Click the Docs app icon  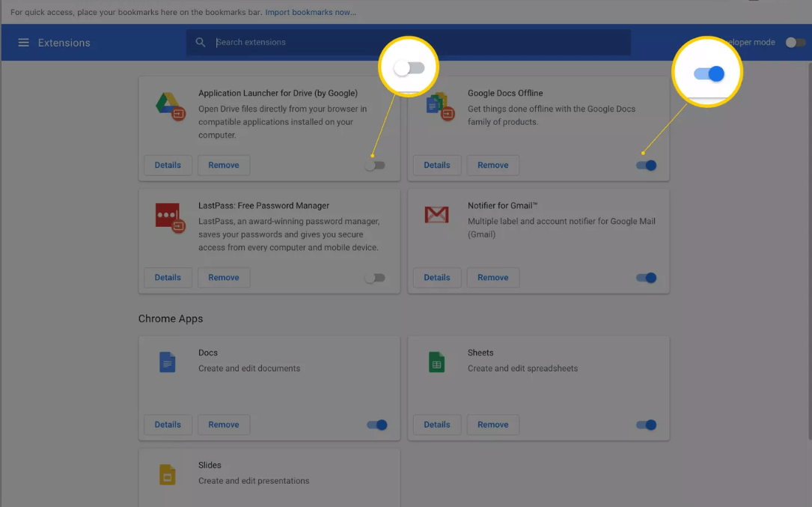click(x=168, y=362)
